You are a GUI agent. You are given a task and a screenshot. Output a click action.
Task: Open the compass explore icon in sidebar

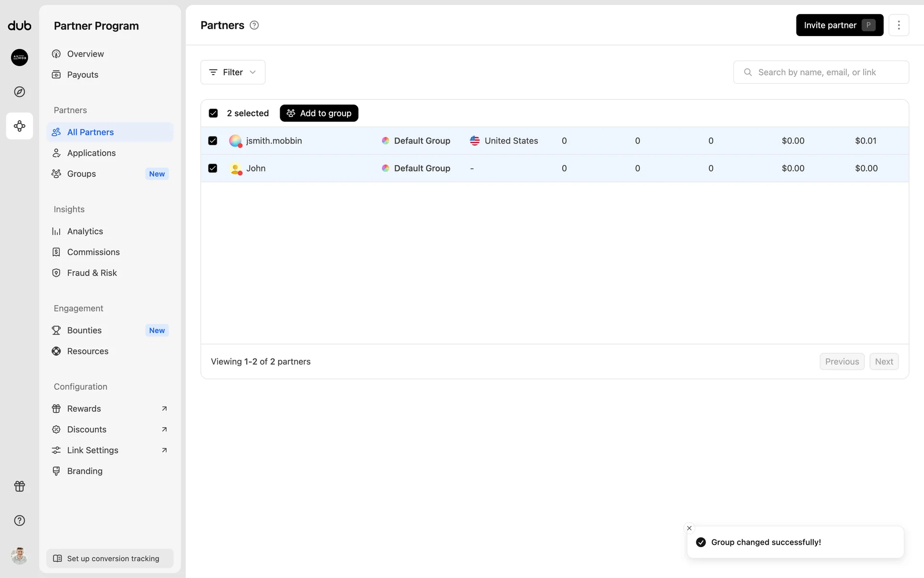(x=19, y=92)
